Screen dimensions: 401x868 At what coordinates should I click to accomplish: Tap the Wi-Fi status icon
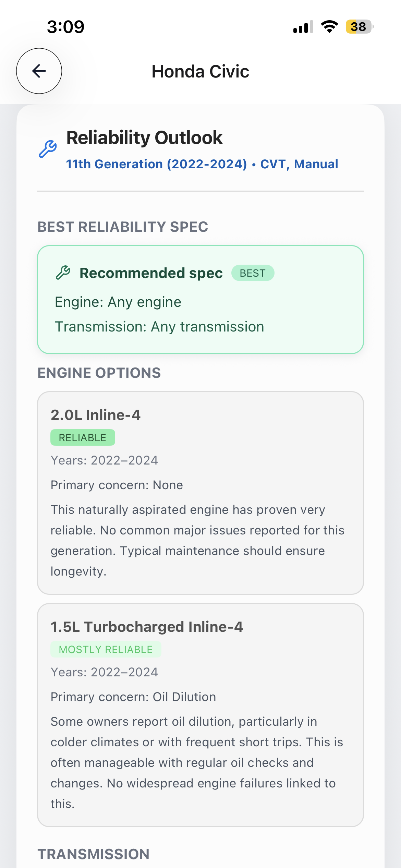pos(329,27)
